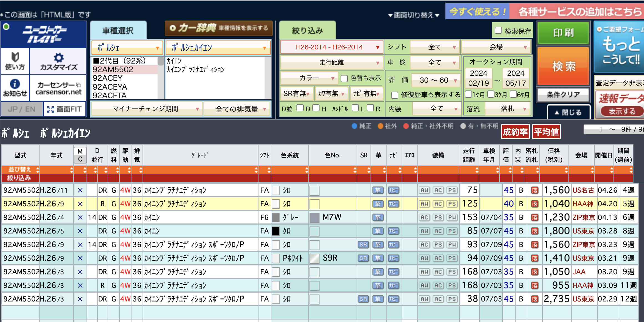Image resolution: width=644 pixels, height=322 pixels.
Task: Select 92ACEY in the model code list
Action: click(x=108, y=78)
